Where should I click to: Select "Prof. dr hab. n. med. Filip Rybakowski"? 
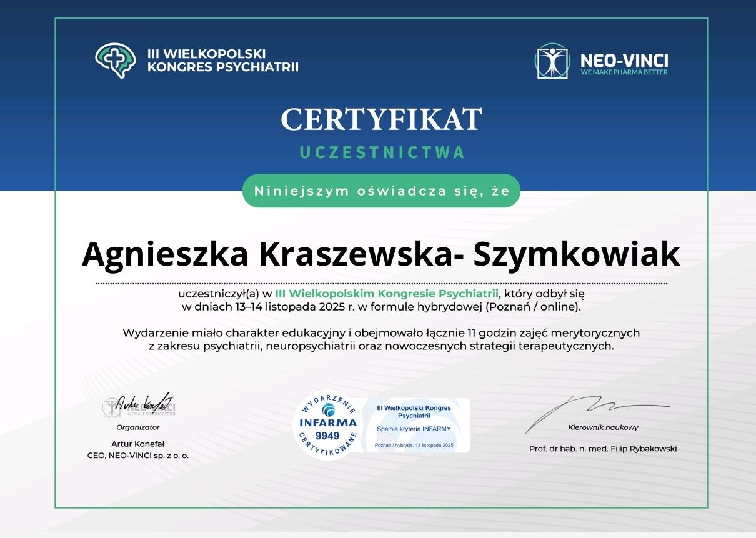click(603, 449)
